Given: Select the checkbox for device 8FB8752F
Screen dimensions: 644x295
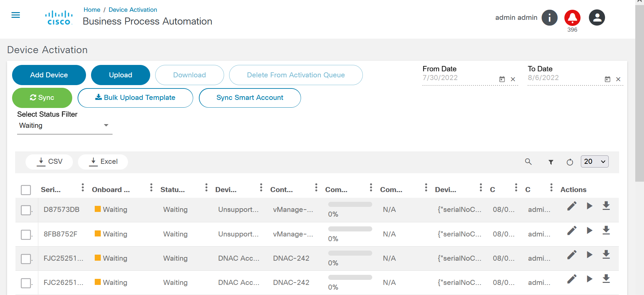Looking at the screenshot, I should point(26,234).
